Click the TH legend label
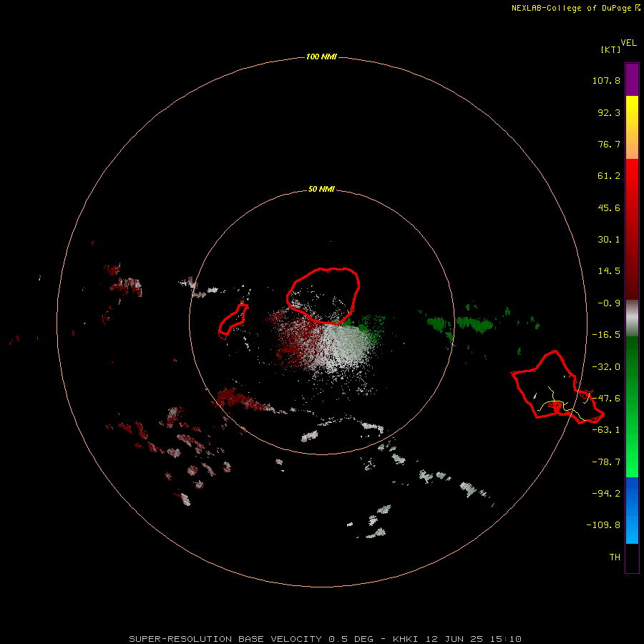The image size is (644, 644). click(615, 557)
